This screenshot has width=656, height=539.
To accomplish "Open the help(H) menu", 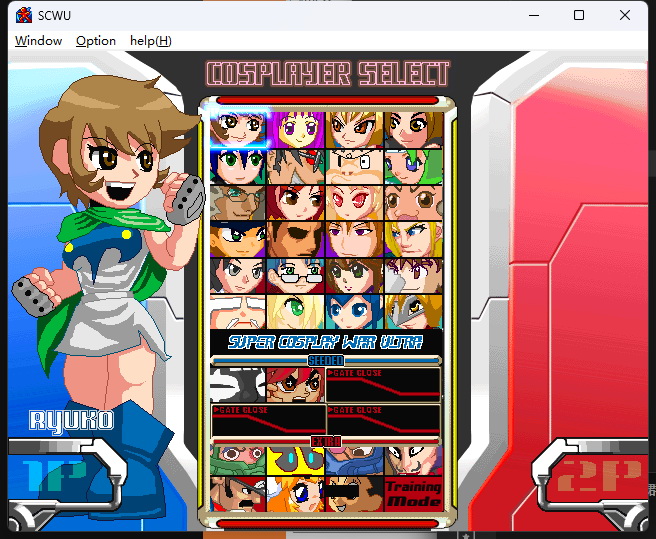I will coord(151,41).
